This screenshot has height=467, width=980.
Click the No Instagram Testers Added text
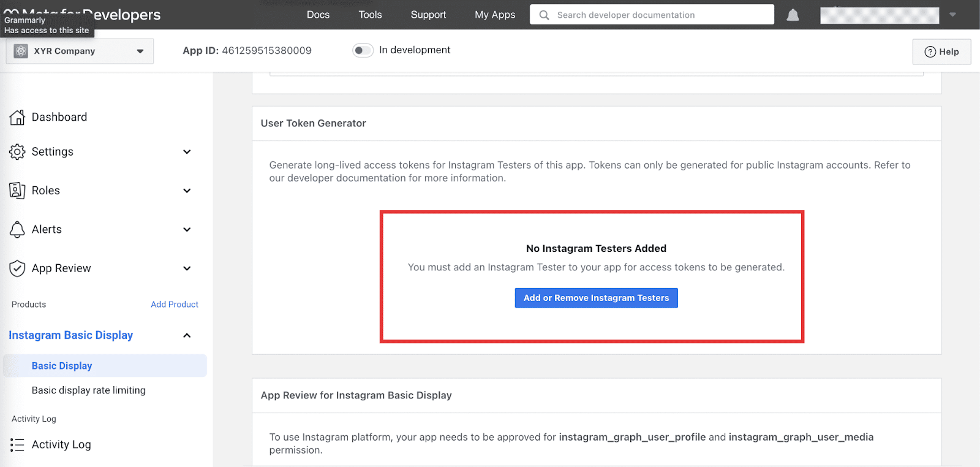point(596,248)
